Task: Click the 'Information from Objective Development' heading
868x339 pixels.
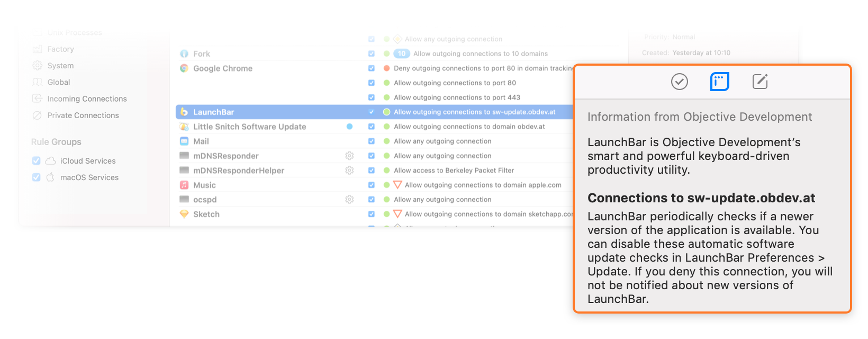Action: pos(700,117)
